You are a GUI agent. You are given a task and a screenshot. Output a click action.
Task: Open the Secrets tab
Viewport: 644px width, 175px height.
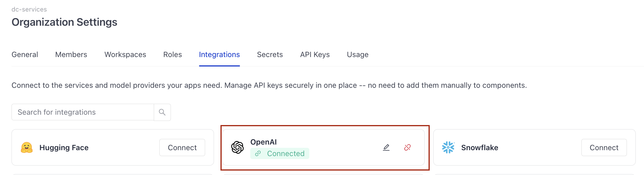point(269,54)
